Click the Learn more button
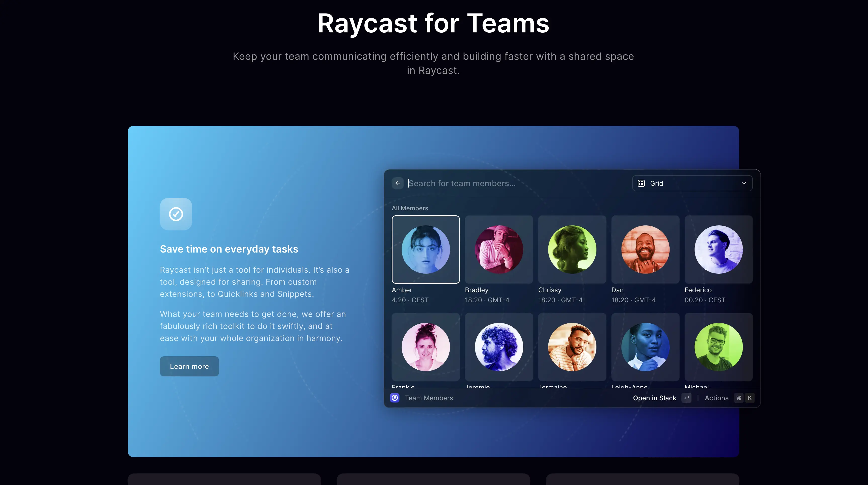Viewport: 868px width, 485px height. [x=189, y=366]
